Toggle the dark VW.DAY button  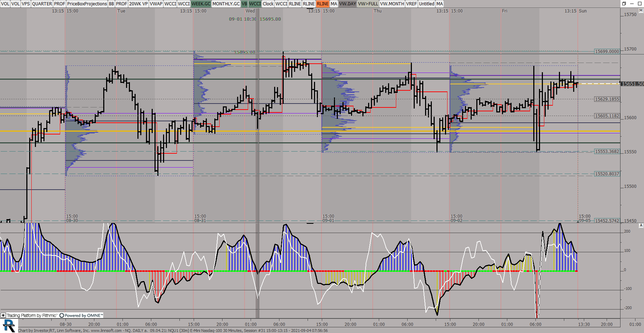point(347,4)
